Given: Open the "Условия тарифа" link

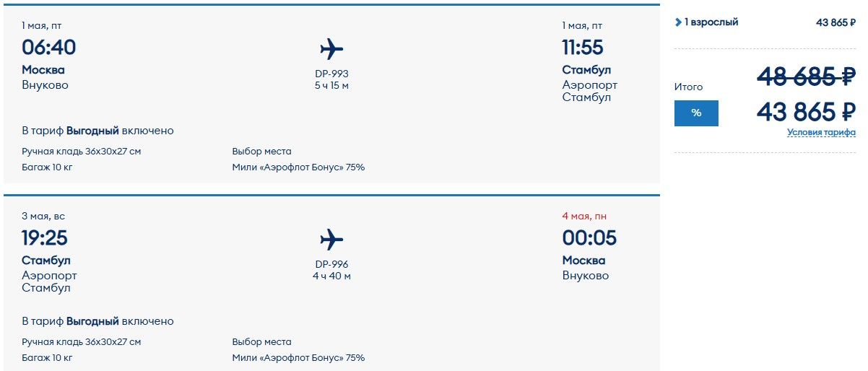Looking at the screenshot, I should coord(821,133).
